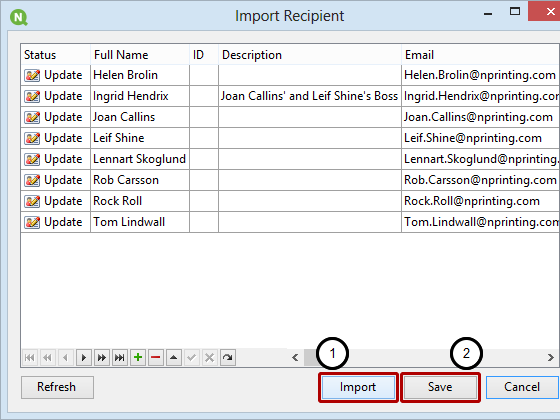This screenshot has height=420, width=560.
Task: Add a new row with green plus
Action: click(x=138, y=358)
